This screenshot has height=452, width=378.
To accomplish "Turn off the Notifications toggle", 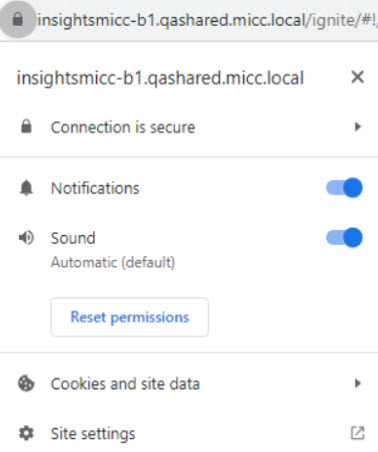I will (344, 188).
